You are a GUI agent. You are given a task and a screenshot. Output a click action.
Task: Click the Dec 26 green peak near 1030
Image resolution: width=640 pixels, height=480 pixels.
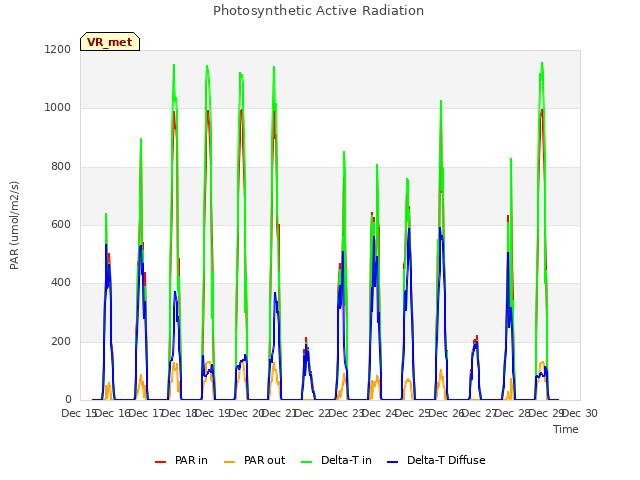click(x=441, y=101)
